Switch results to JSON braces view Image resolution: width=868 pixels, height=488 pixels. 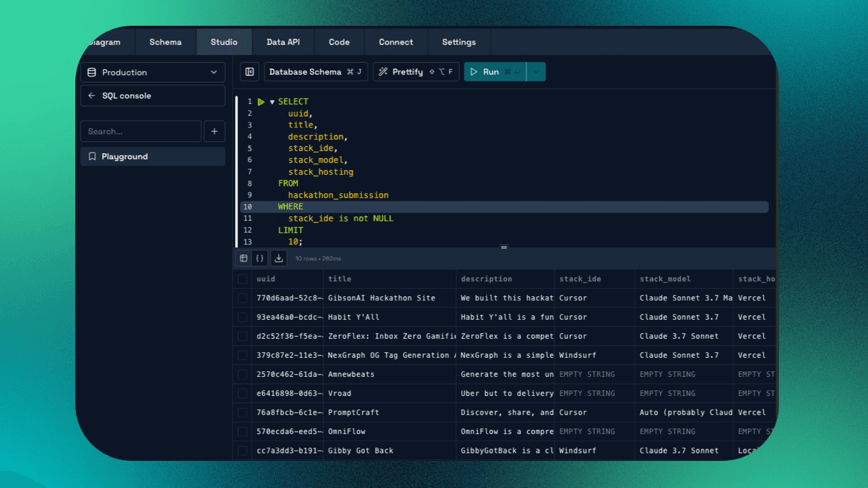point(260,258)
